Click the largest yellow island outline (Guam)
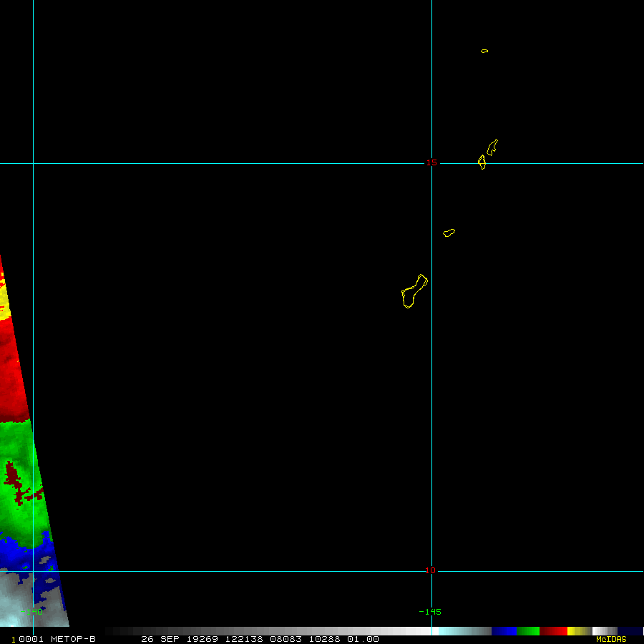This screenshot has width=644, height=644. (413, 291)
